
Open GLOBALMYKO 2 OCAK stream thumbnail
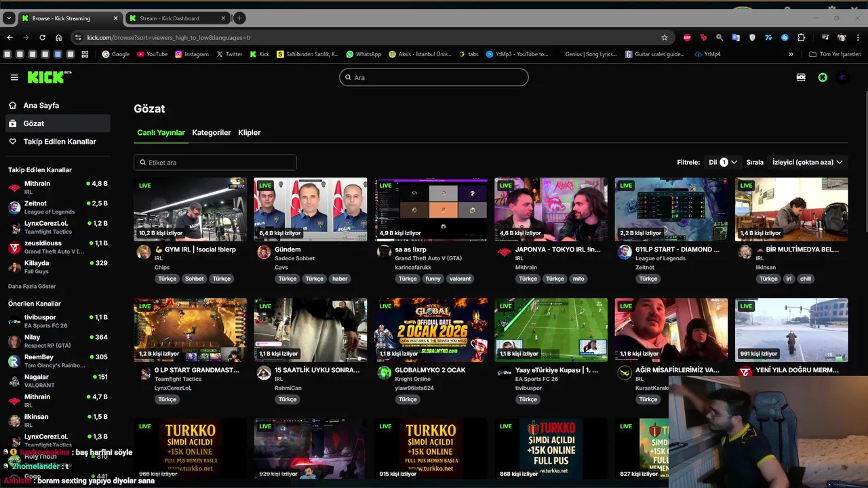point(431,330)
